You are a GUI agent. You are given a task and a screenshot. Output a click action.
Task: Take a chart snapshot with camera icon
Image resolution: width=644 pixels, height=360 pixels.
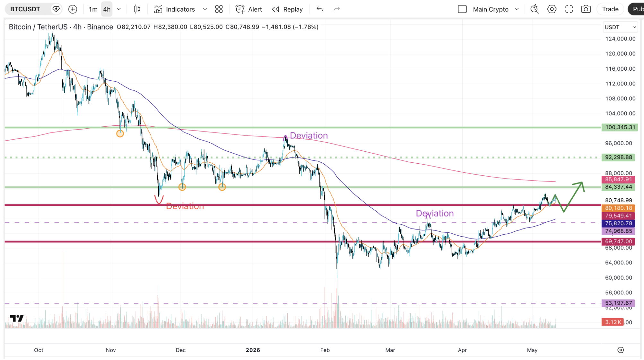click(x=586, y=9)
